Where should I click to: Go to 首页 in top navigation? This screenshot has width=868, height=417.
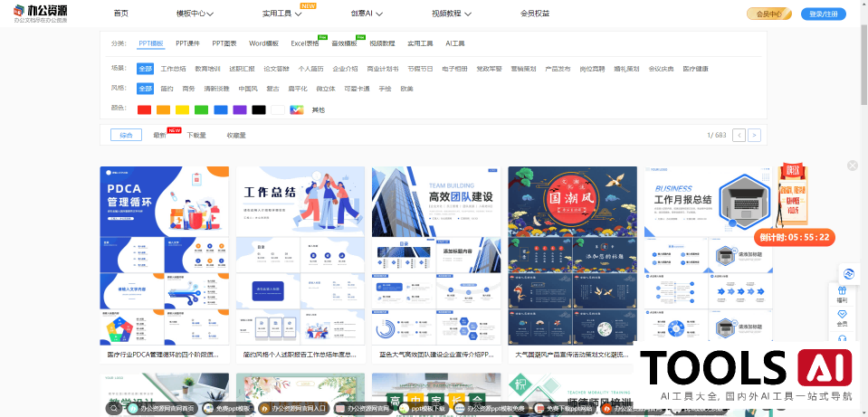pyautogui.click(x=120, y=14)
